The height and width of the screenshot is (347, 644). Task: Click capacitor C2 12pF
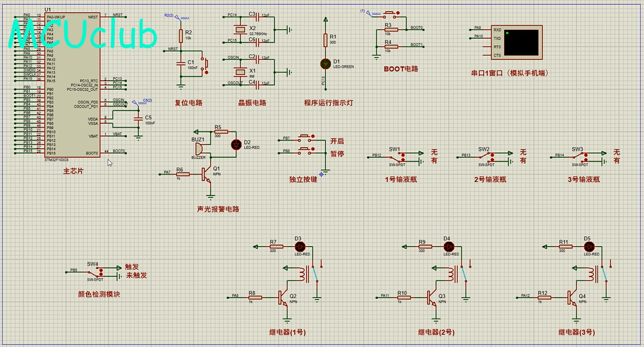tap(257, 59)
